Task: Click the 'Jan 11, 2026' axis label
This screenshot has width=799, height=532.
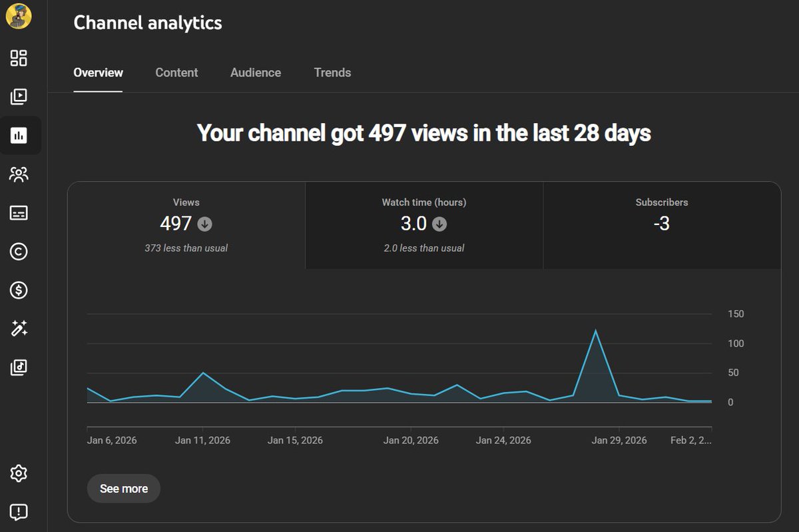Action: click(202, 440)
